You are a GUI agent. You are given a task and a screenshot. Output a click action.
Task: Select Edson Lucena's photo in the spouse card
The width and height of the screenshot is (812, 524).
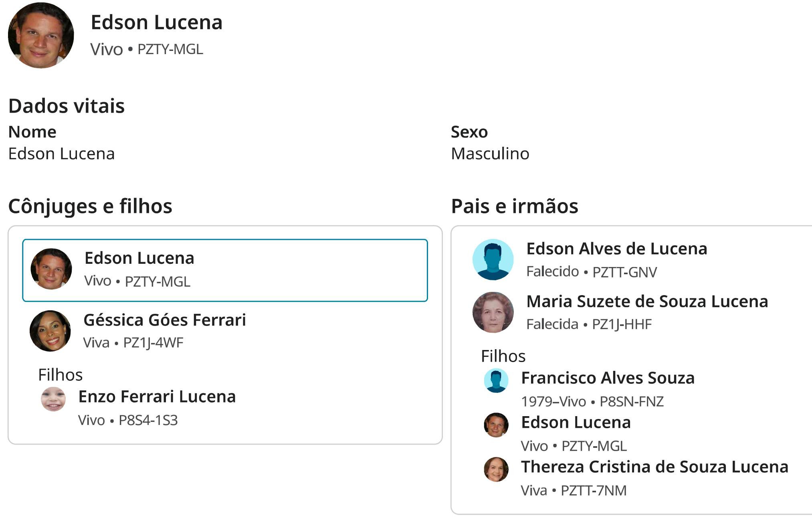pos(51,269)
